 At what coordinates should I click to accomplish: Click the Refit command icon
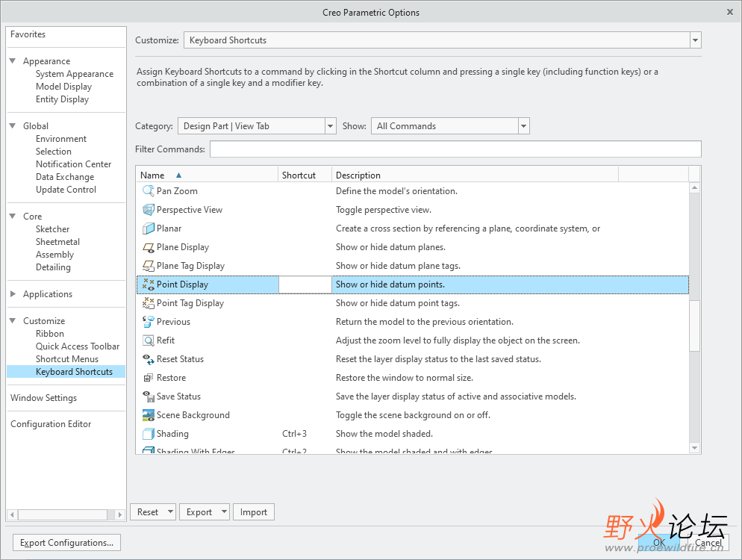pos(148,340)
